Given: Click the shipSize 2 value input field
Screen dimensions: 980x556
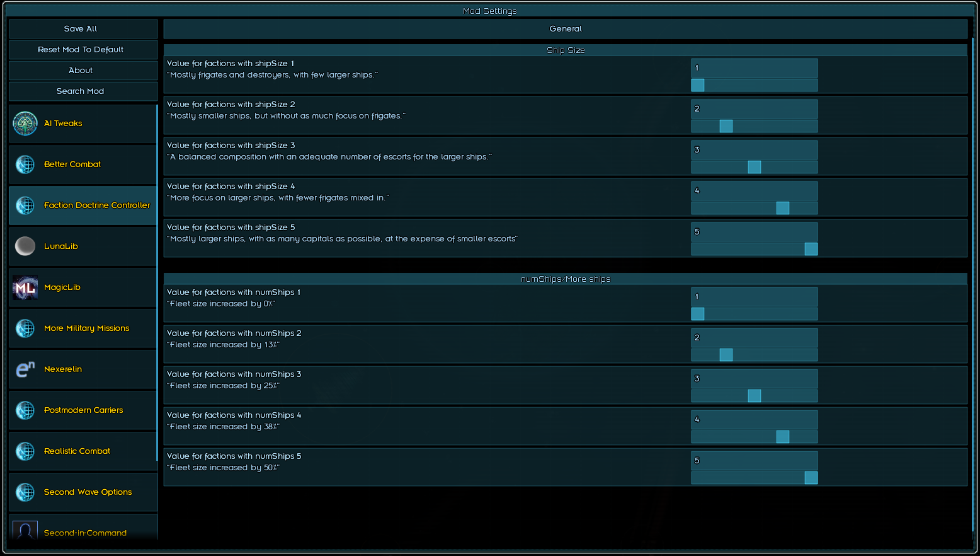Looking at the screenshot, I should (754, 109).
